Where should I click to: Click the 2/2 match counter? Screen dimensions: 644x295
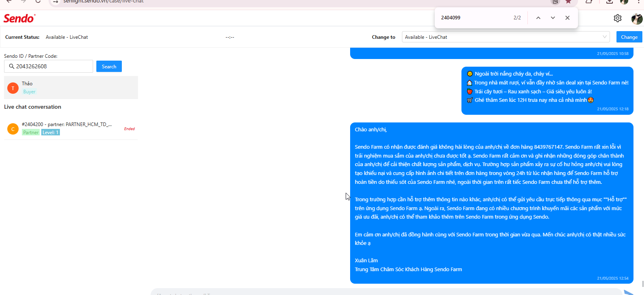coord(517,18)
